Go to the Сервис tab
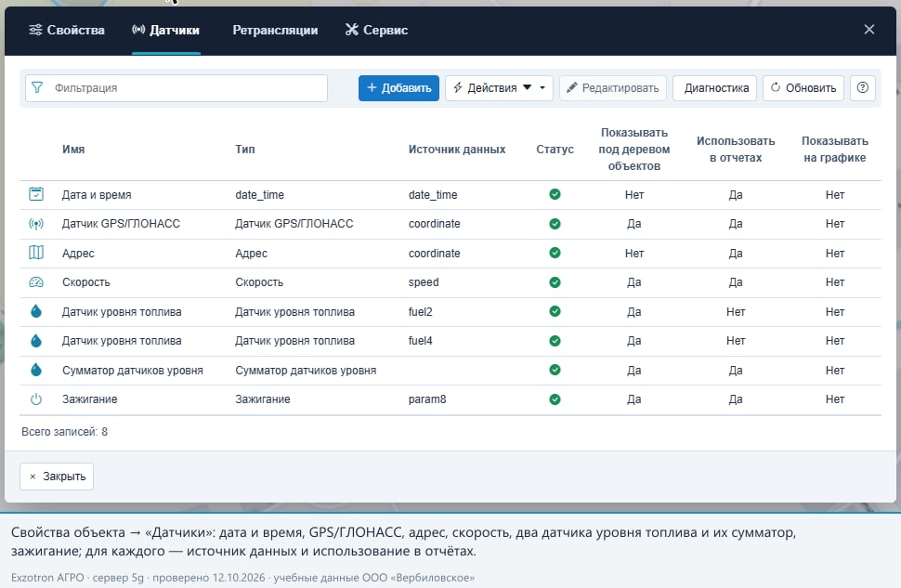901x588 pixels. coord(376,30)
